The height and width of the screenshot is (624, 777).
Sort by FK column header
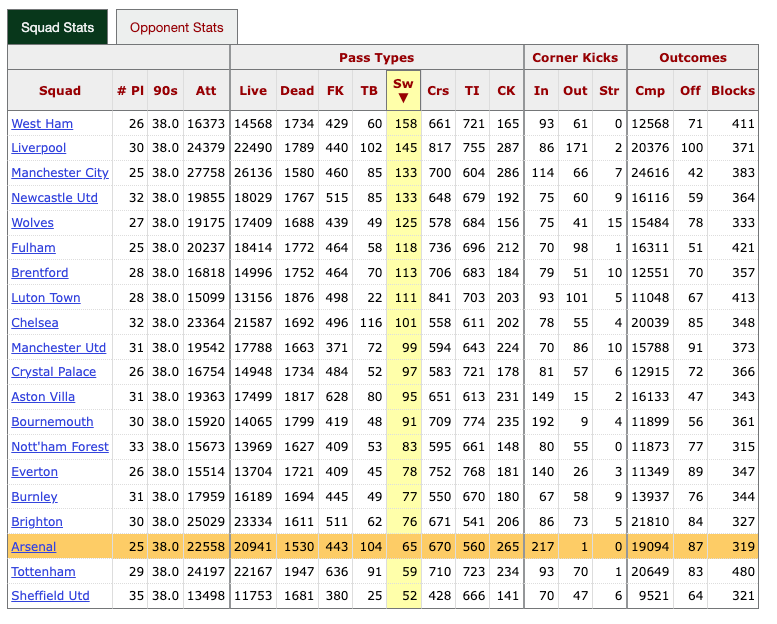[335, 91]
